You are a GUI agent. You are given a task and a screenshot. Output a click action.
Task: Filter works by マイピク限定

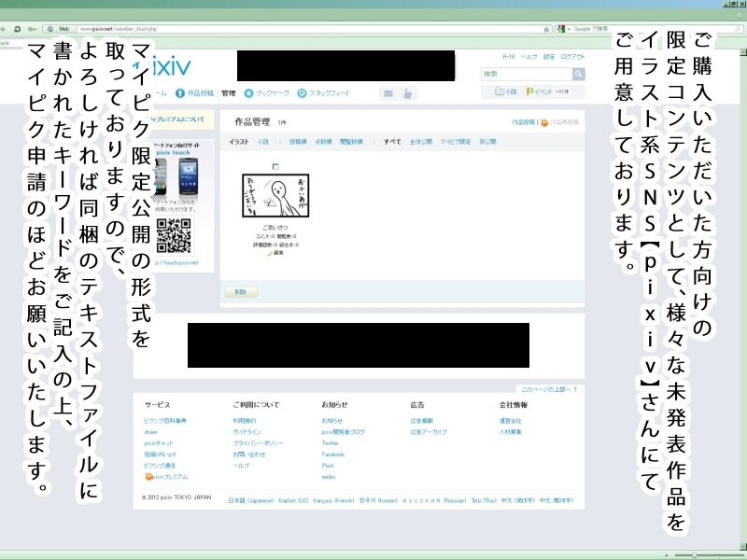click(x=455, y=142)
